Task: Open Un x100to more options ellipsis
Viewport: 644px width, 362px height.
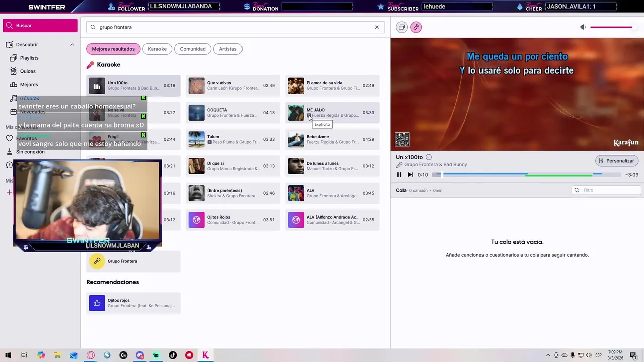Action: [x=429, y=157]
